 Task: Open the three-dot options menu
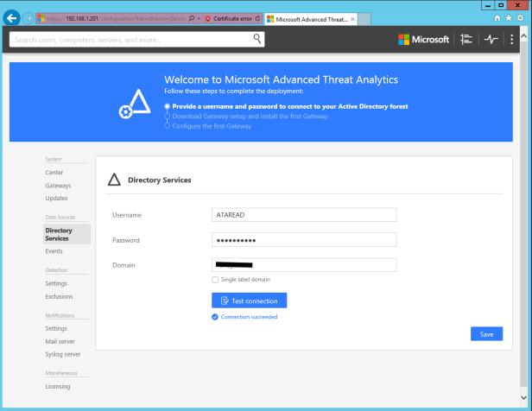(x=511, y=40)
